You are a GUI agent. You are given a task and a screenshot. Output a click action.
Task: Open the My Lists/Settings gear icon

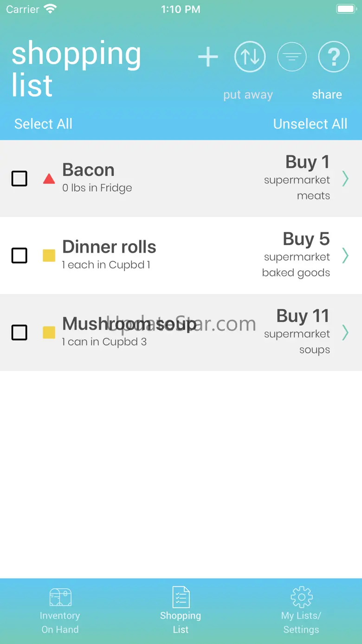[301, 597]
